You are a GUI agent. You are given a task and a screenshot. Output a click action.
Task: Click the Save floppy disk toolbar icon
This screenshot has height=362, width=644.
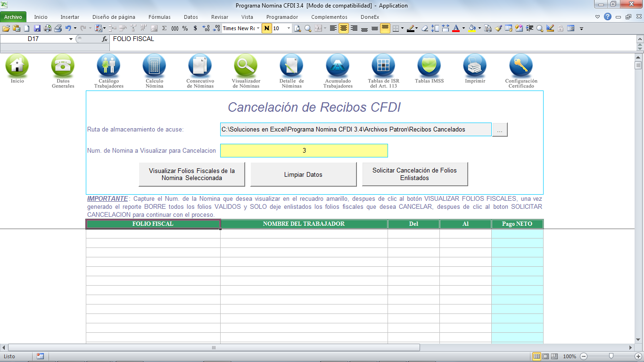(37, 28)
